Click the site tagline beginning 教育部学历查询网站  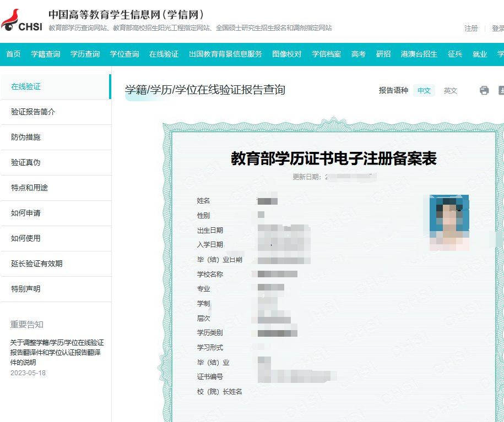[x=190, y=28]
